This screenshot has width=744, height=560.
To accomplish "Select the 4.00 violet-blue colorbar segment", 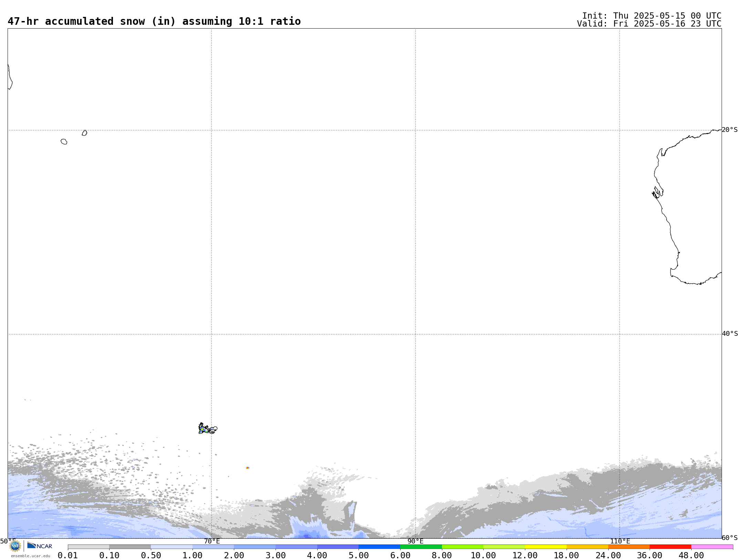I will (x=338, y=547).
